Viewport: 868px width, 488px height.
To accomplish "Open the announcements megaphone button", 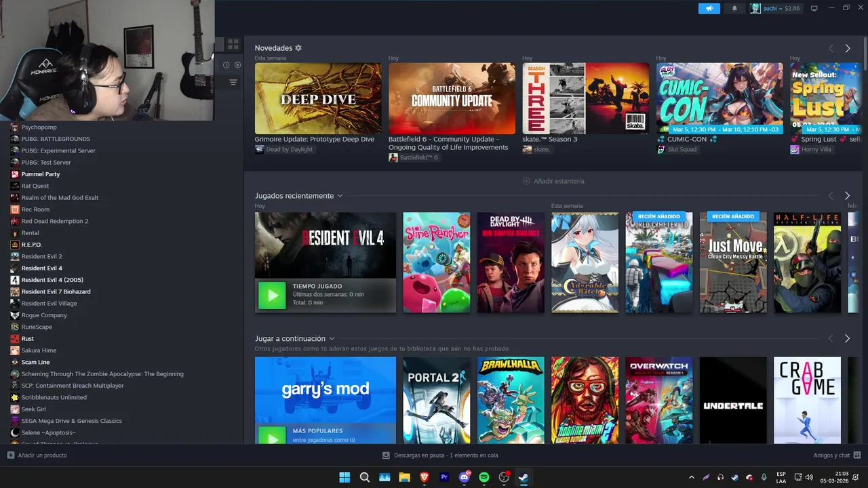I will [709, 8].
